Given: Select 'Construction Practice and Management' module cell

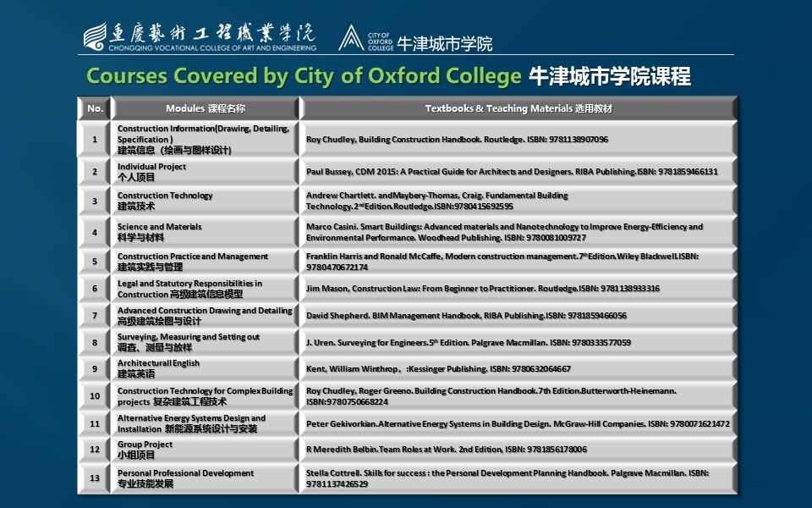Looking at the screenshot, I should [x=206, y=262].
